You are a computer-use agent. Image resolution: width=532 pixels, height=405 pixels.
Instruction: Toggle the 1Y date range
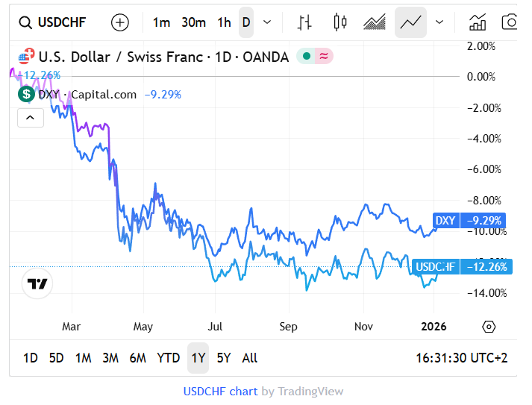coord(198,358)
